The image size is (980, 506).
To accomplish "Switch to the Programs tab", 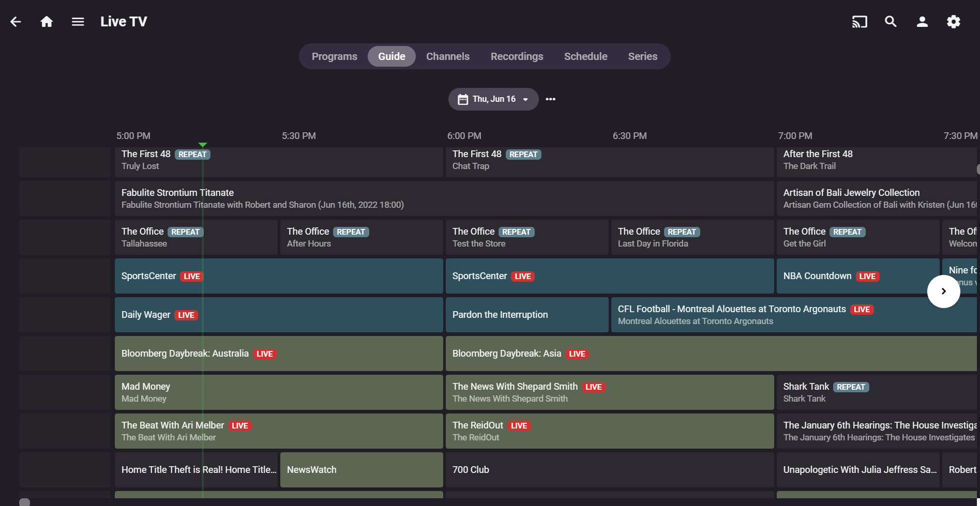I will point(334,56).
